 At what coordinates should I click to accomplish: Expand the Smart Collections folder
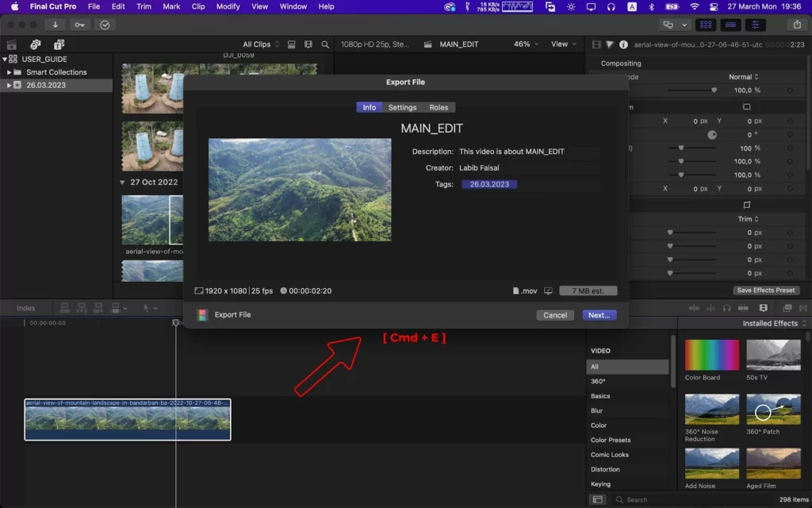tap(9, 72)
